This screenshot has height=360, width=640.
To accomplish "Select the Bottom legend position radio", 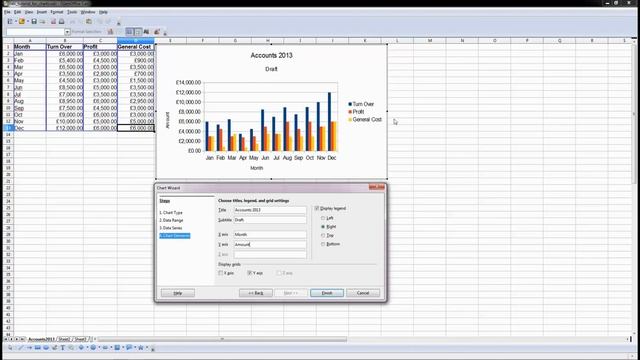I will [323, 244].
